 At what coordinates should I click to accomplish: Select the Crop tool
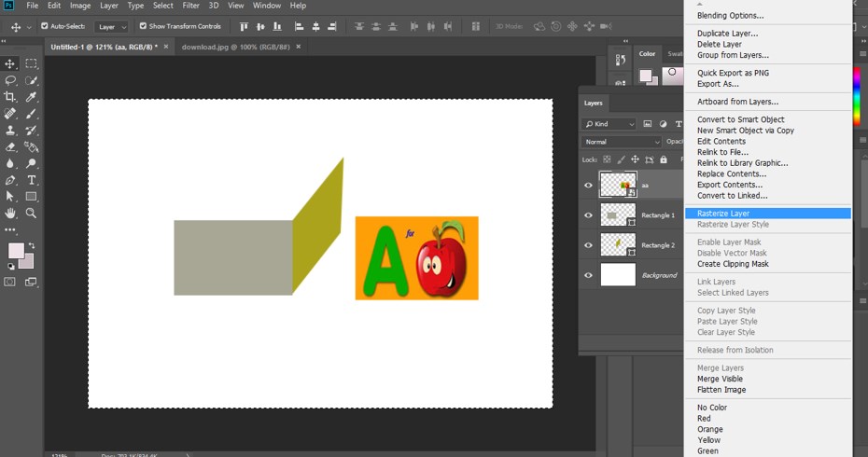click(x=11, y=97)
